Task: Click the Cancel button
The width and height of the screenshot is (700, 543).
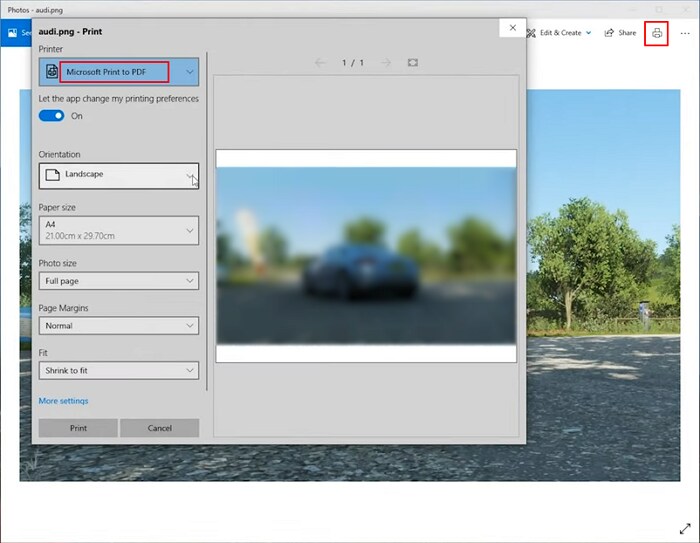Action: click(x=159, y=428)
